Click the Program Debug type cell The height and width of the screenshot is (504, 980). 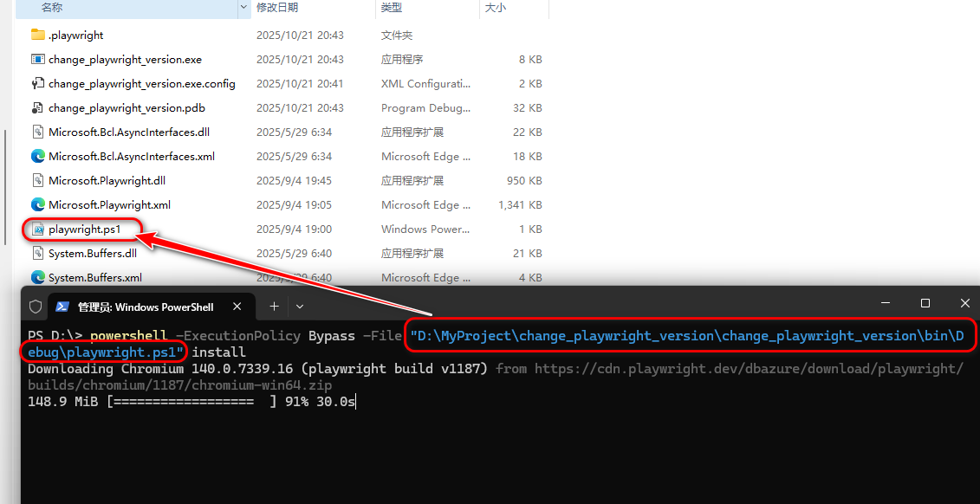[425, 108]
